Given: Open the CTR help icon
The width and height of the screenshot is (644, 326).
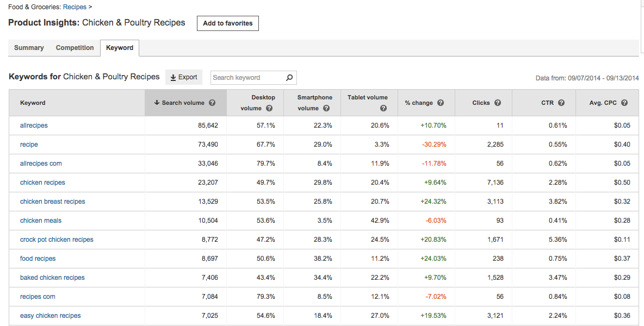Looking at the screenshot, I should (x=561, y=103).
